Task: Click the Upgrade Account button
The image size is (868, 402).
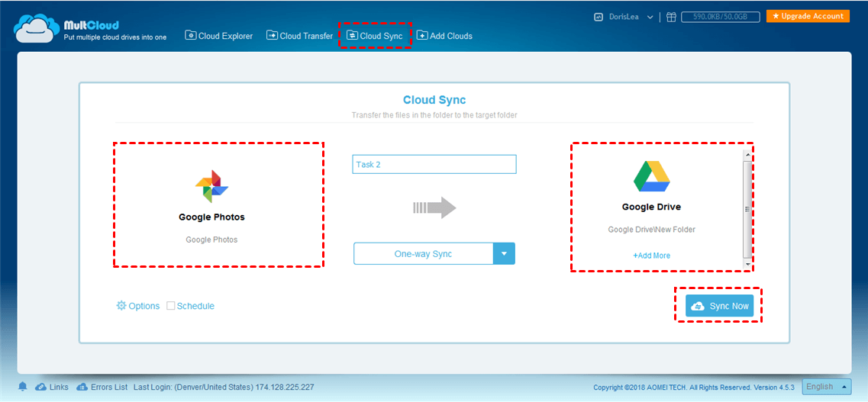Action: [808, 17]
